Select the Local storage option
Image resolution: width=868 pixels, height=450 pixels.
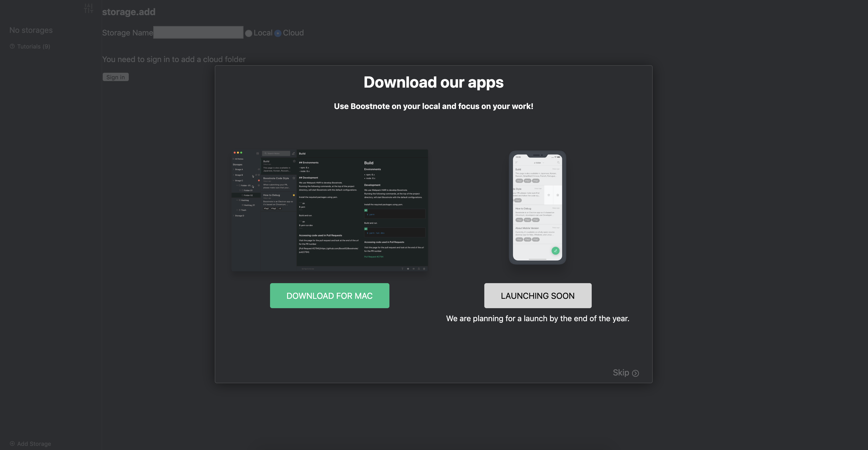[248, 33]
